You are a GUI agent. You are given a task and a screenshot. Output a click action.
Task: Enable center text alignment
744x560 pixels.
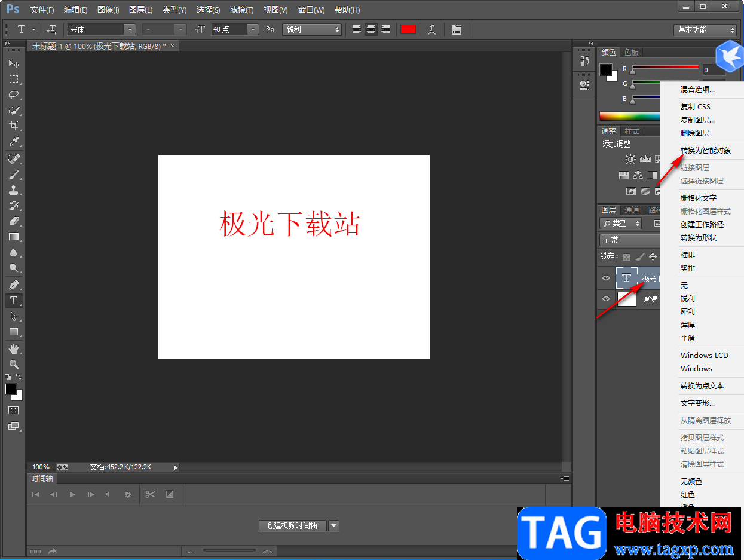tap(371, 29)
